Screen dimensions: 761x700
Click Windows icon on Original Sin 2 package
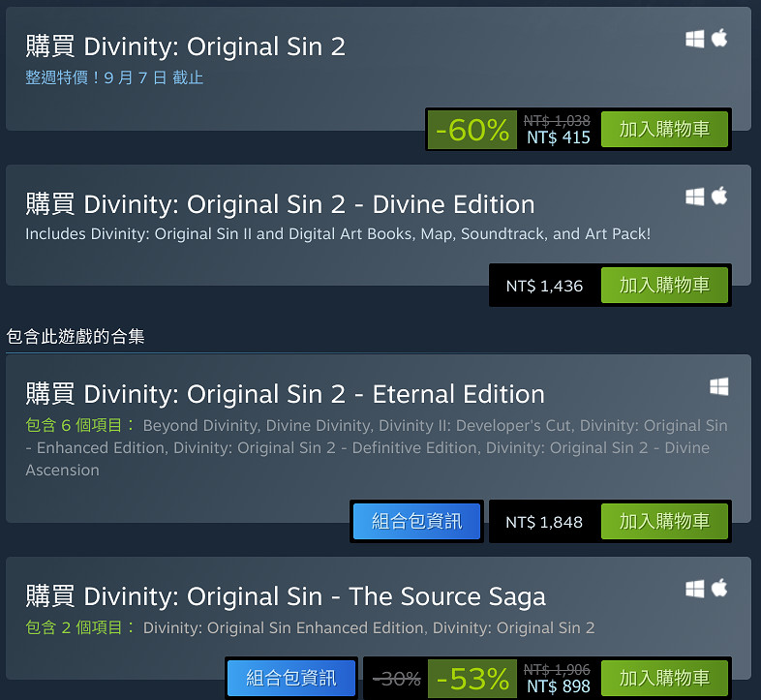[695, 39]
